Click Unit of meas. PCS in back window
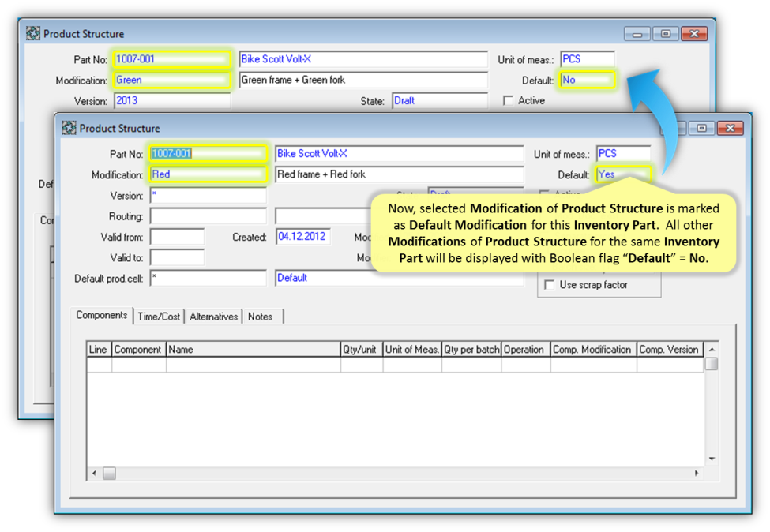 click(x=588, y=59)
